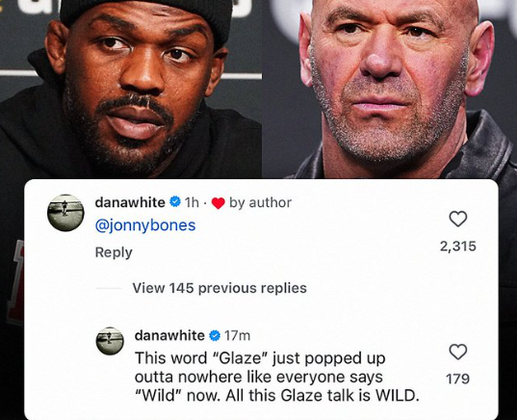Screen dimensions: 517x420
Task: Reply to the @jonnybones comment
Action: [x=114, y=252]
